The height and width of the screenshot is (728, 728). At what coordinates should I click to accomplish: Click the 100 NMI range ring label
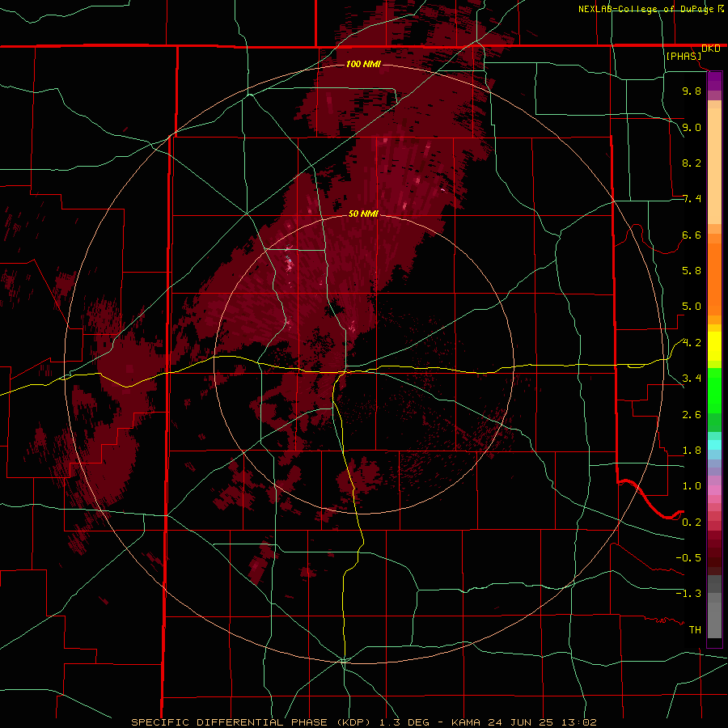[363, 64]
